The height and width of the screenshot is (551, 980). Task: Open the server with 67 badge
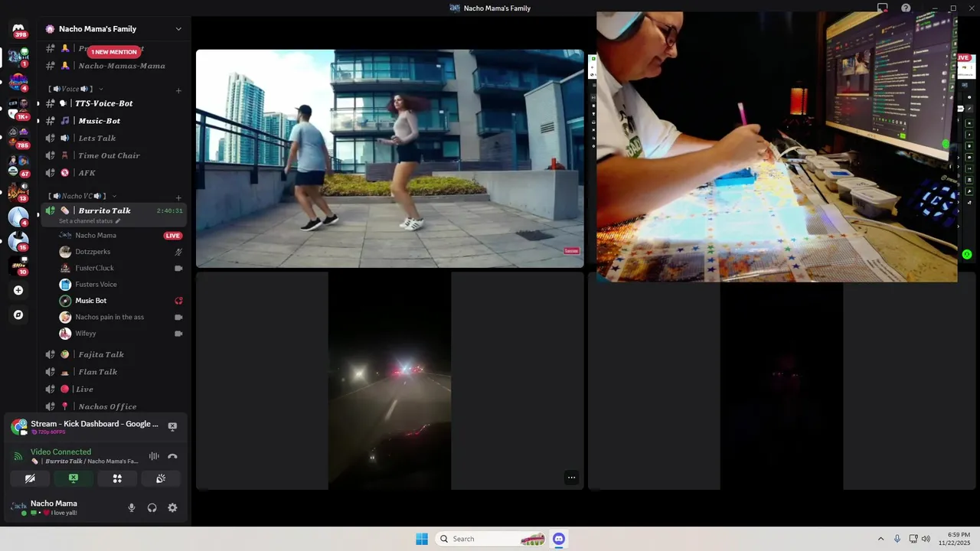(18, 165)
